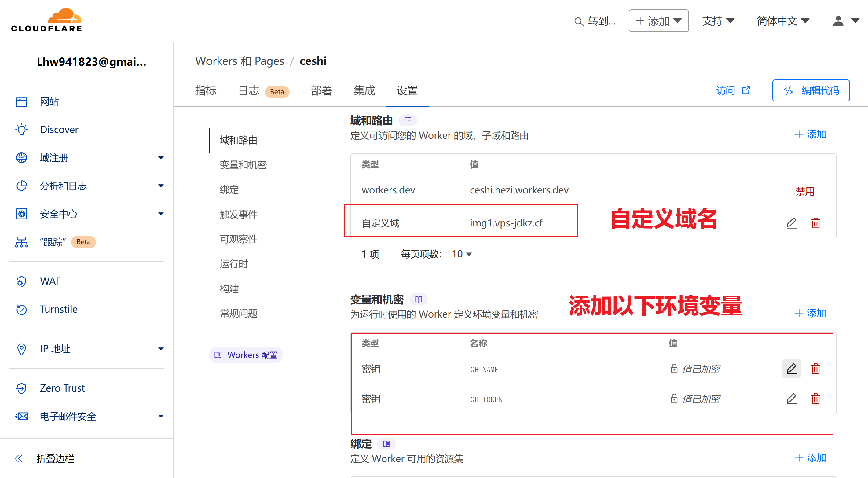The height and width of the screenshot is (478, 868).
Task: Click the 跟踪 network icon
Action: pos(22,242)
